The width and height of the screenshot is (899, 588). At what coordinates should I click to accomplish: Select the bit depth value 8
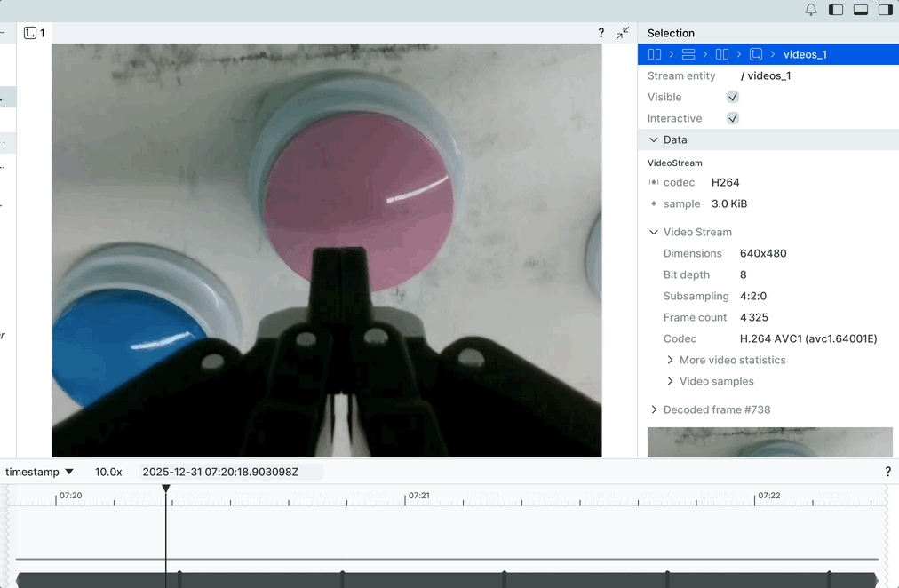click(x=743, y=274)
